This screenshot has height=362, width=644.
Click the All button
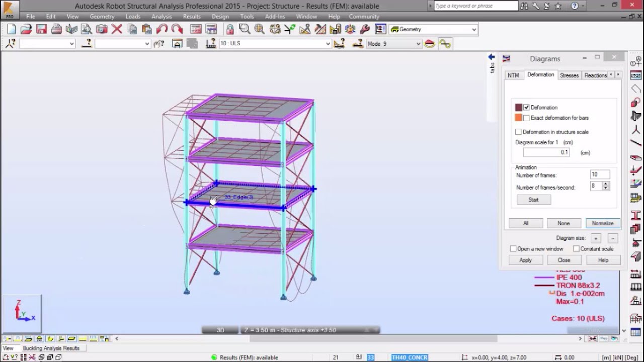(x=526, y=223)
